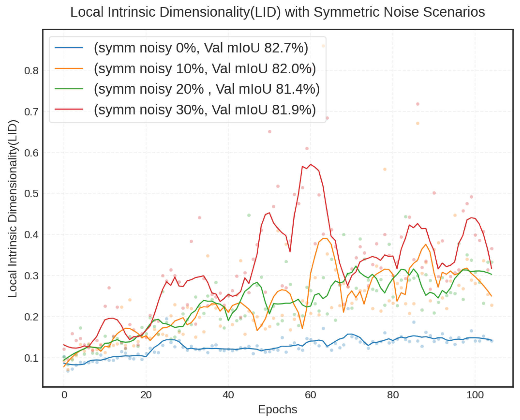The image size is (520, 420).
Task: Select the symm noisy 30% legend entry
Action: tap(205, 110)
